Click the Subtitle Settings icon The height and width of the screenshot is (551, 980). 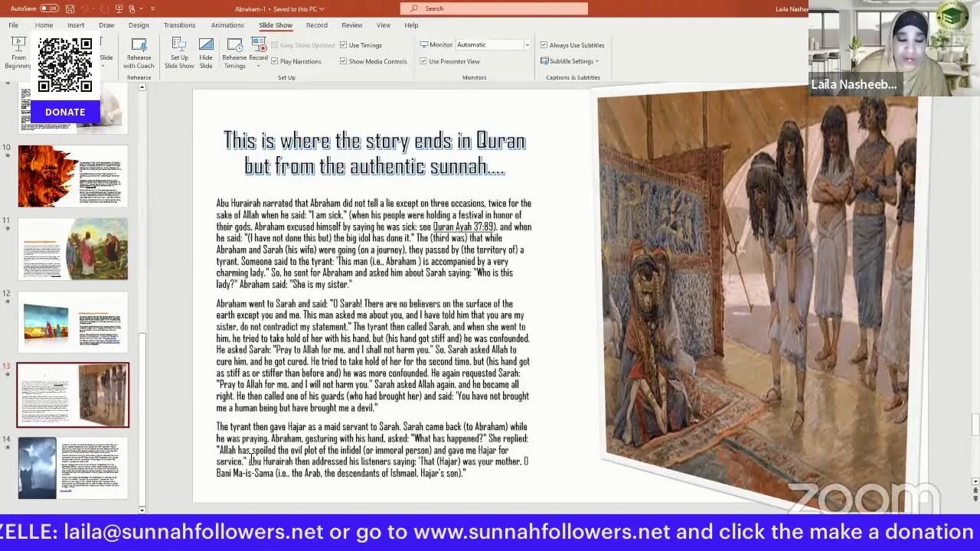(x=544, y=61)
